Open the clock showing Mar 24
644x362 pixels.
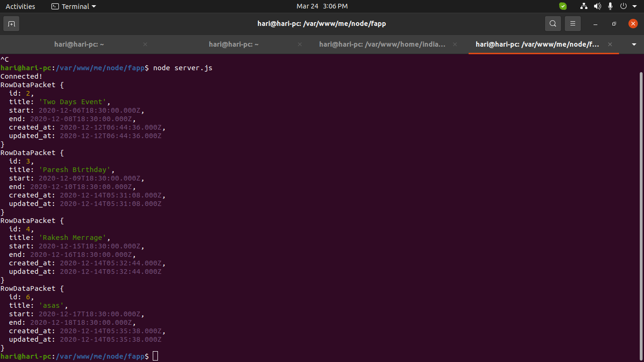322,6
